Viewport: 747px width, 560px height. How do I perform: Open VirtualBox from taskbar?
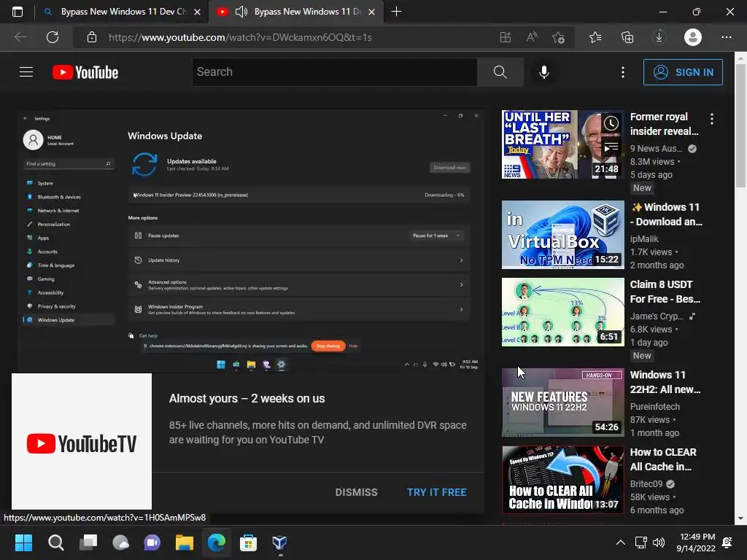[279, 542]
